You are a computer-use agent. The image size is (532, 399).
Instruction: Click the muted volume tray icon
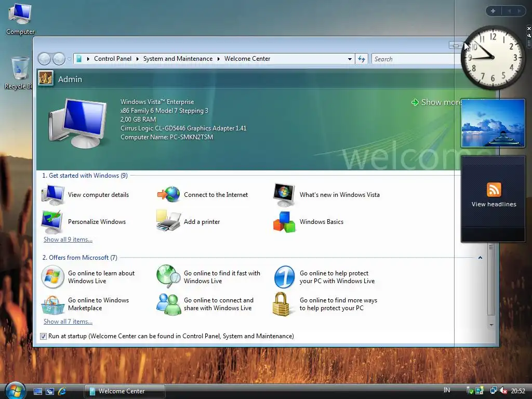[x=503, y=391]
